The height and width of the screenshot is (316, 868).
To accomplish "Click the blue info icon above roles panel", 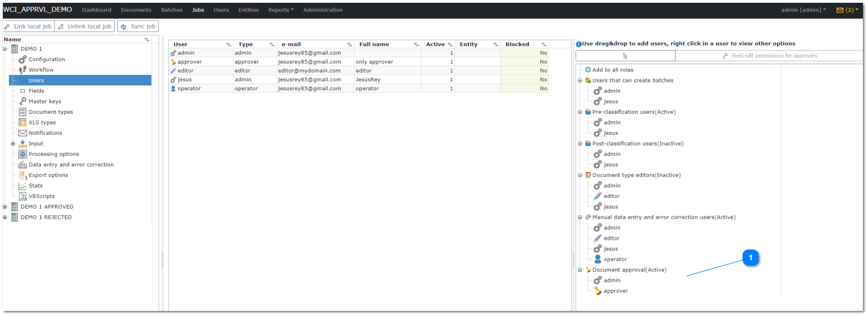I will coord(578,44).
